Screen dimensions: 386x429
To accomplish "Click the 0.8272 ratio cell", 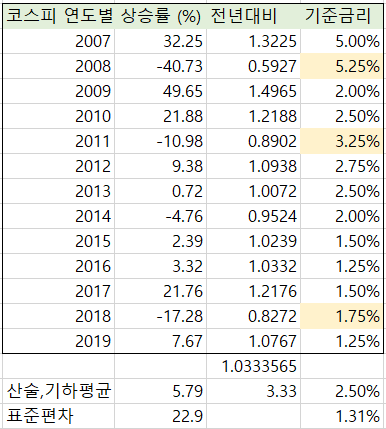I will coord(253,316).
